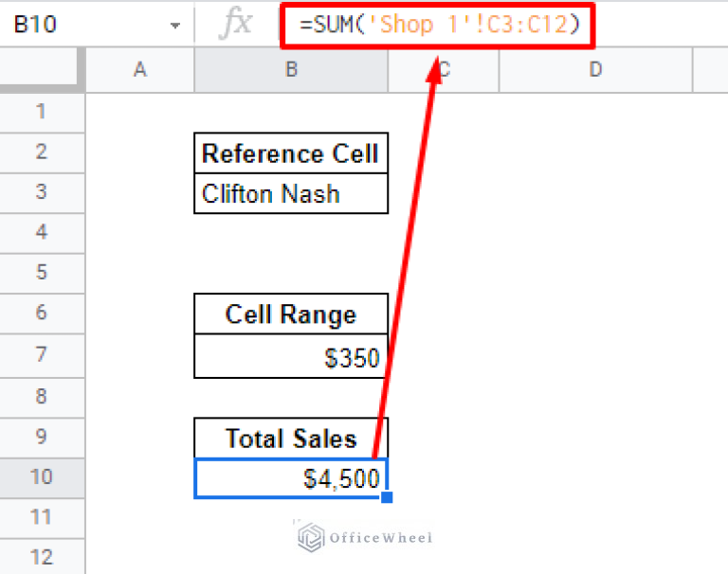This screenshot has height=574, width=728.
Task: Click the Cell Range heading cell
Action: 290,314
